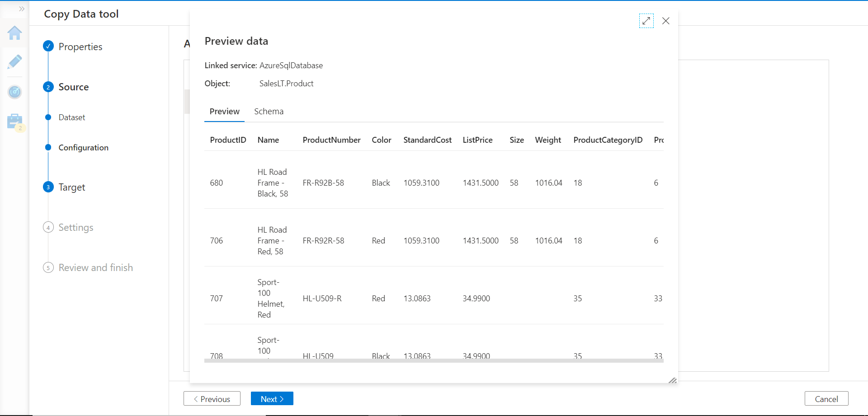The image size is (868, 416).
Task: Open the Dataset sub-step
Action: (x=71, y=117)
